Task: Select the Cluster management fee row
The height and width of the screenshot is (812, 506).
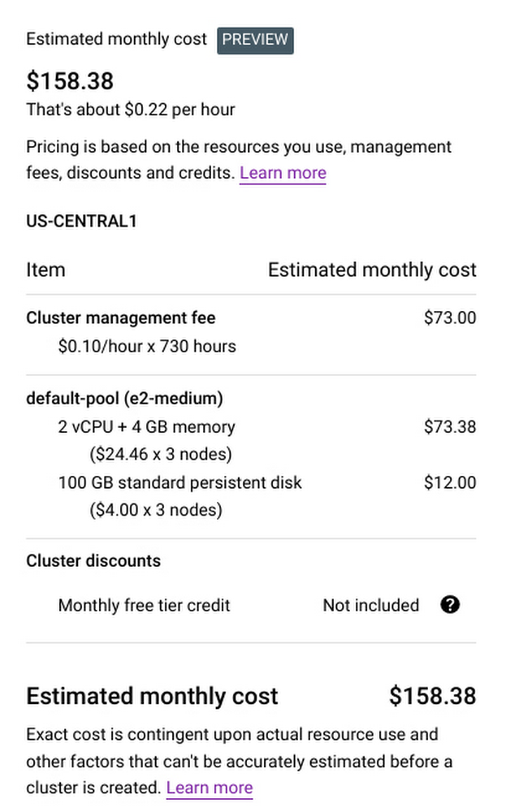Action: point(120,317)
